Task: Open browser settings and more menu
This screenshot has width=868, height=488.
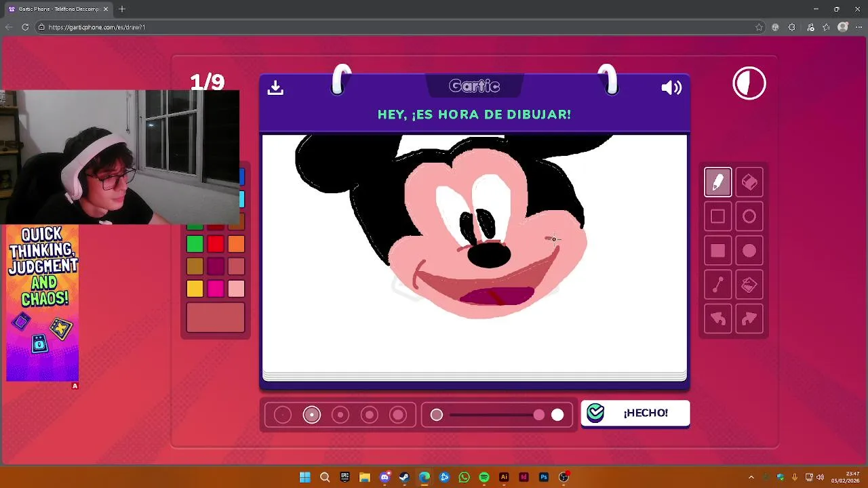Action: 859,27
